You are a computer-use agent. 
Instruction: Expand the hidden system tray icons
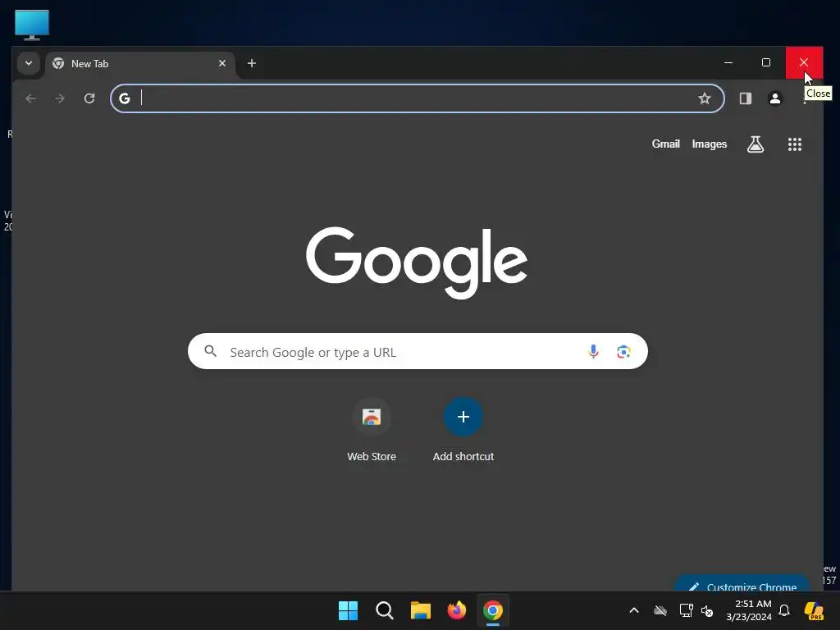coord(634,610)
